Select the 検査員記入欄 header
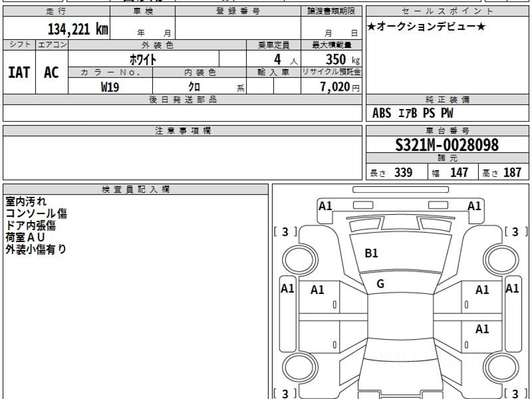 [136, 189]
